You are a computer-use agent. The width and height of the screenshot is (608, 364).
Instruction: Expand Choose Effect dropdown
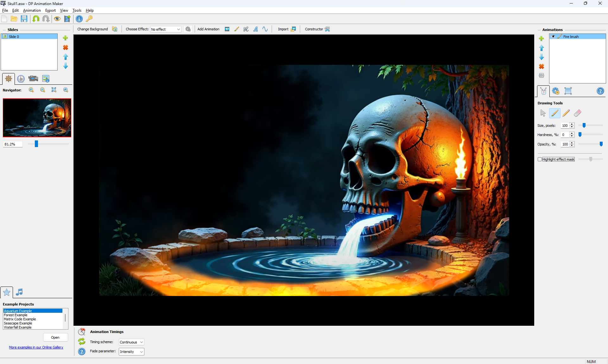click(166, 29)
